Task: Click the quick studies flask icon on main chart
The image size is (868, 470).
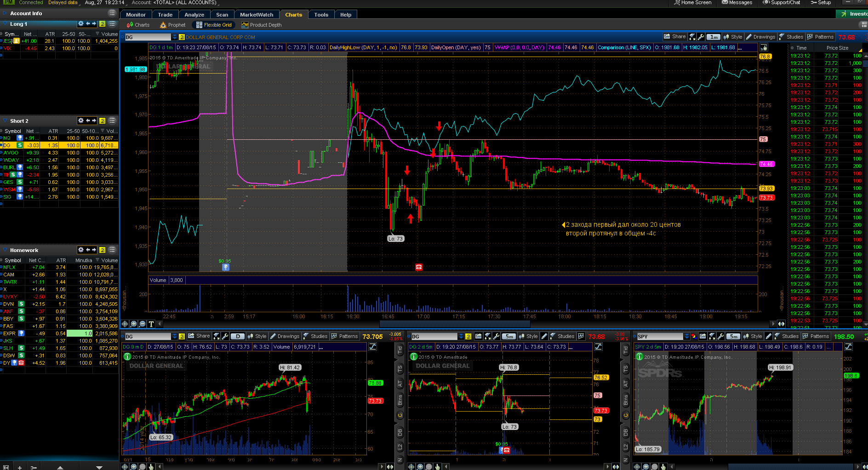Action: click(692, 37)
